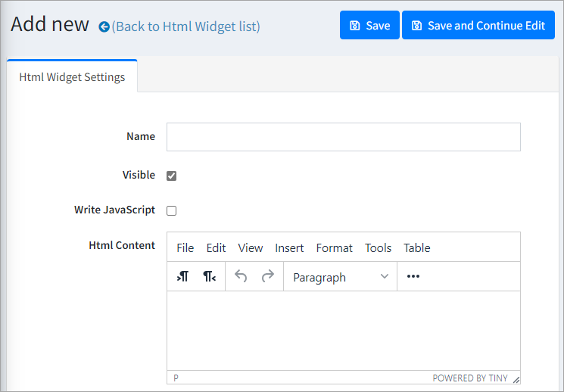Open the more toolbar options ellipsis

[413, 276]
